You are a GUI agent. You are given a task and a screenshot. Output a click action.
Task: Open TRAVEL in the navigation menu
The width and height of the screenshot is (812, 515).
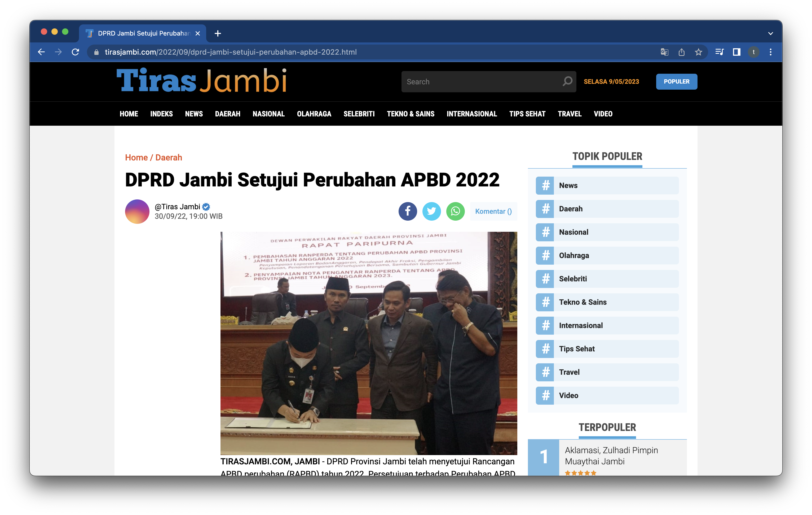570,114
